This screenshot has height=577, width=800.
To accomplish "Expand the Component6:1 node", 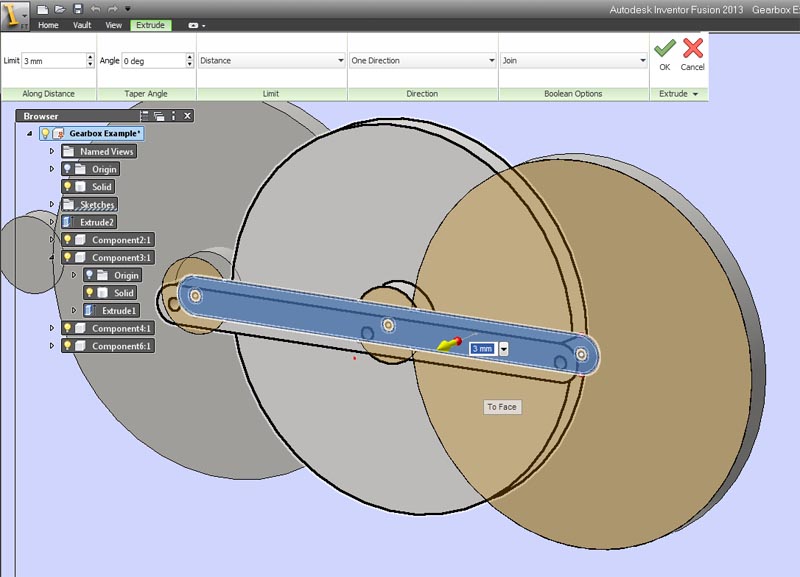I will click(52, 345).
